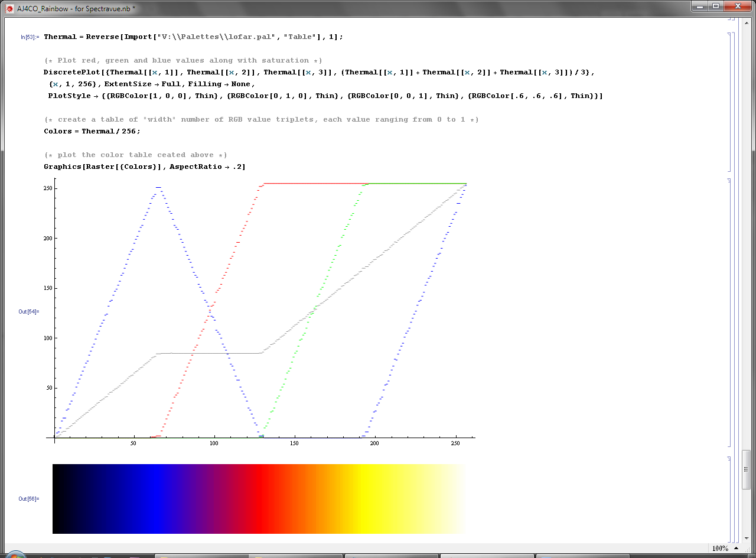Click the thermal color gradient raster image

point(258,498)
